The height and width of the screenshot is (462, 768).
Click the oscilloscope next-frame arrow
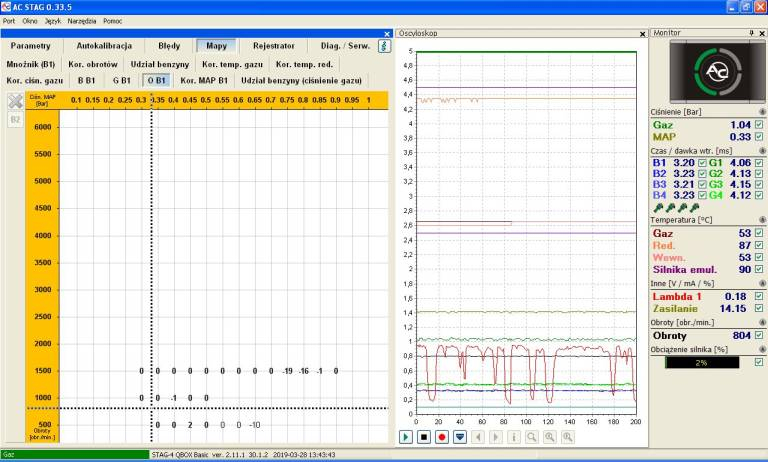tap(496, 437)
